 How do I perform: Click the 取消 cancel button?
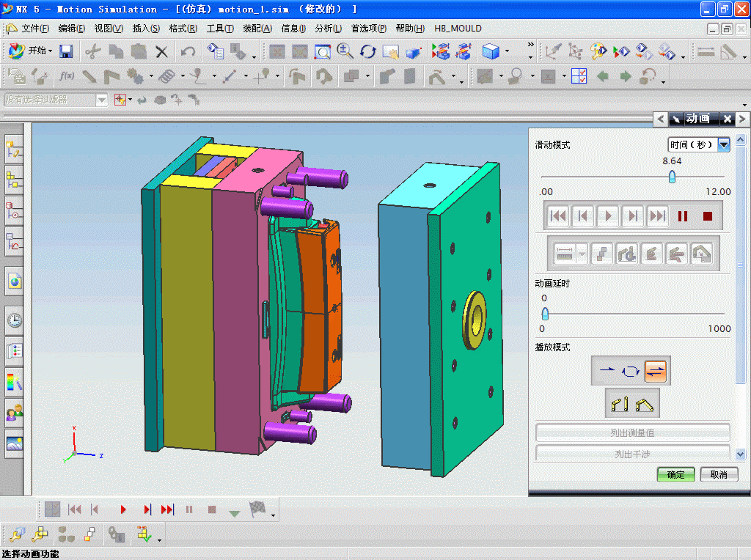tap(719, 474)
